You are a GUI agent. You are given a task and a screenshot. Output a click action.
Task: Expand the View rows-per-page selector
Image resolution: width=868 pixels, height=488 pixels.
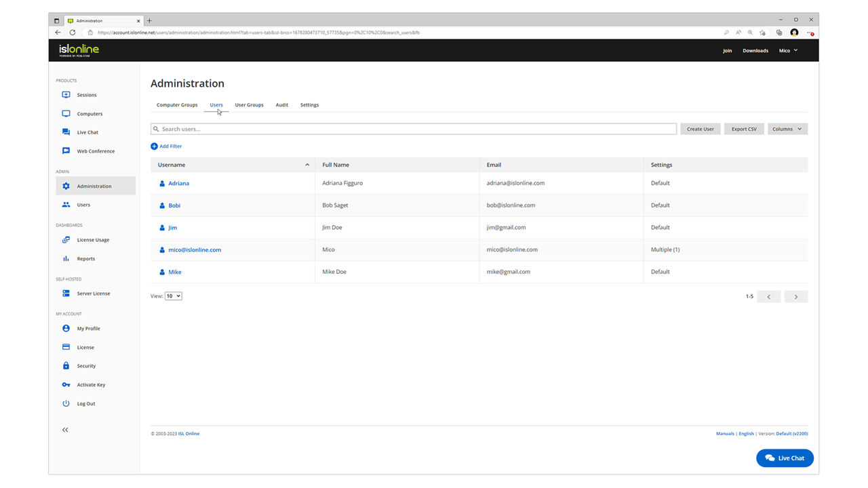[174, 296]
